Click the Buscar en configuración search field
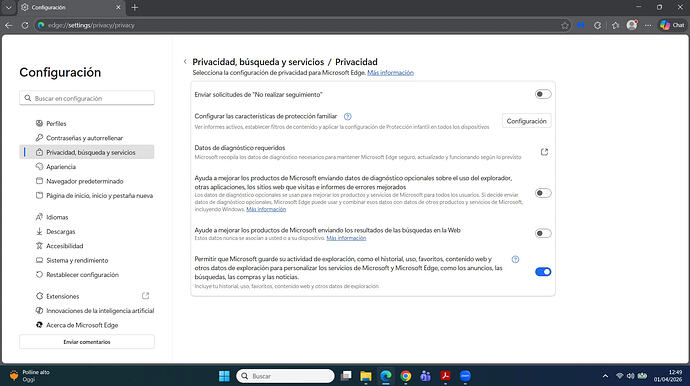Viewport: 690px width, 386px height. pyautogui.click(x=87, y=98)
